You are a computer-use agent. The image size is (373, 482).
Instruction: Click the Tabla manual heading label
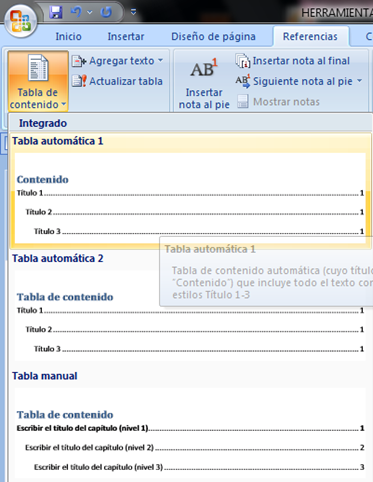tap(45, 376)
